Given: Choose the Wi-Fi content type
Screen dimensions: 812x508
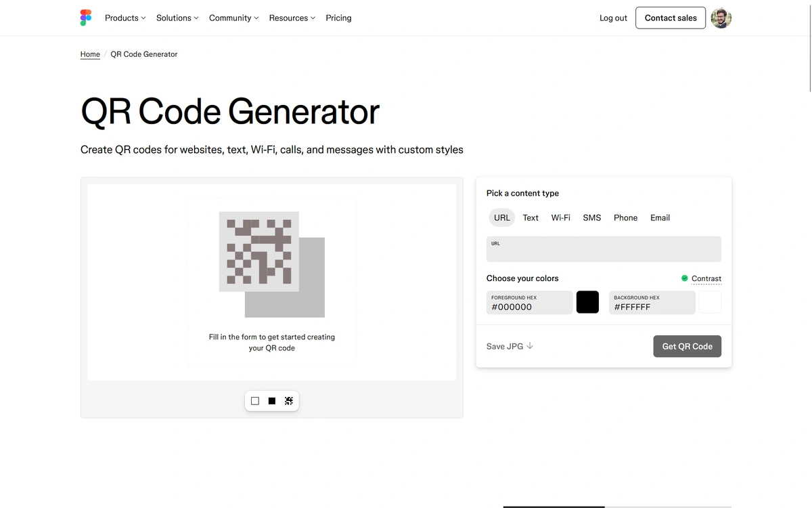Looking at the screenshot, I should point(561,217).
